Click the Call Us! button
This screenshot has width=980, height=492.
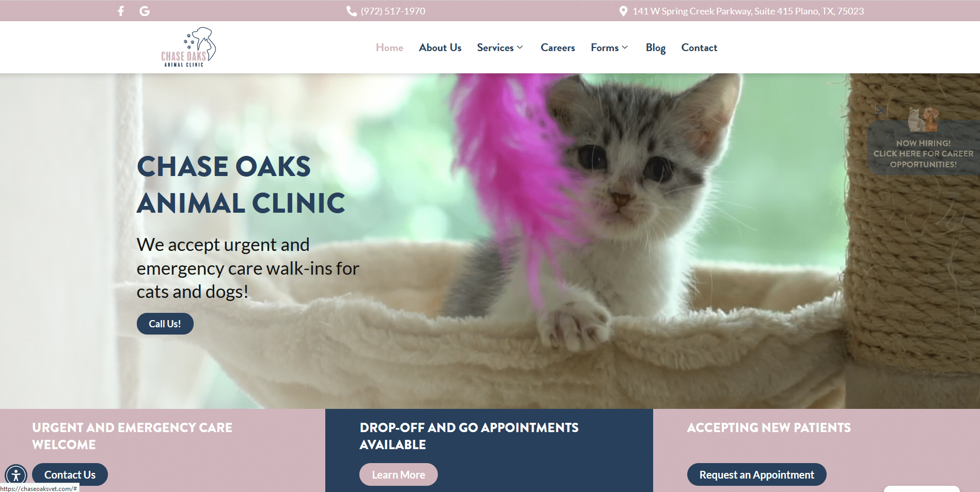[x=165, y=324]
